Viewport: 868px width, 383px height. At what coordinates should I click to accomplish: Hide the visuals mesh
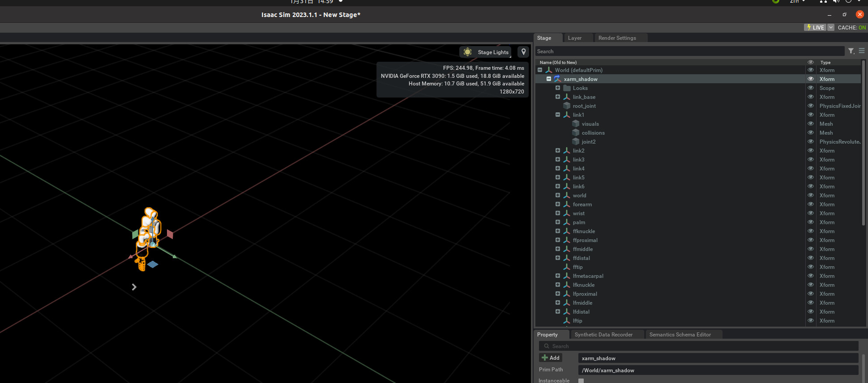tap(811, 123)
